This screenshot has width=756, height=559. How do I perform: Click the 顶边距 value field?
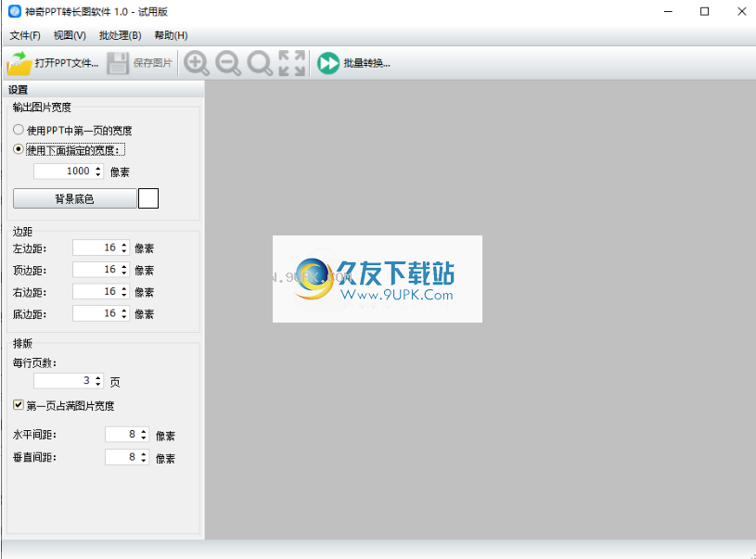(x=95, y=270)
